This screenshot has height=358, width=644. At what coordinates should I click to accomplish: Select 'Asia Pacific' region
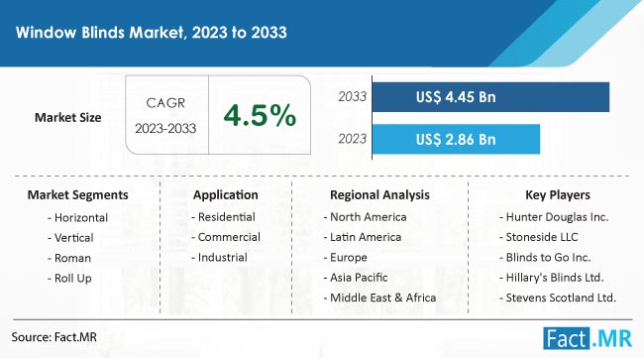(359, 278)
